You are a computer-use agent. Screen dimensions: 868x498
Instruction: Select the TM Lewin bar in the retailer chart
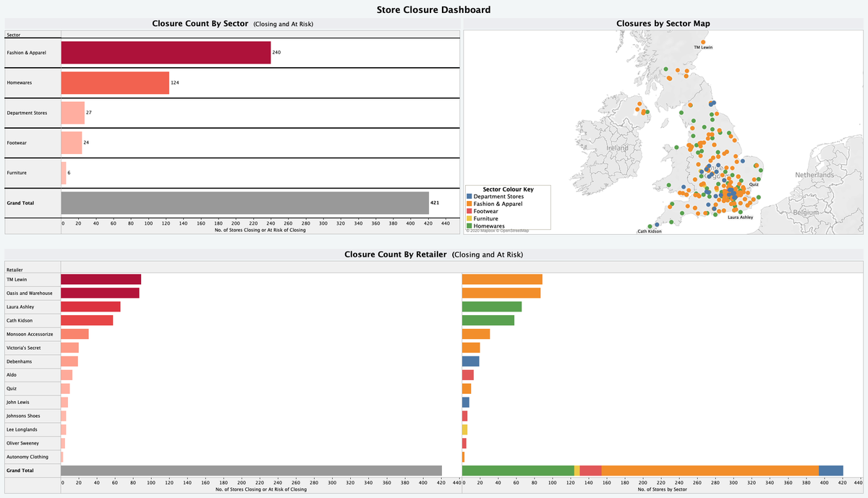click(101, 279)
